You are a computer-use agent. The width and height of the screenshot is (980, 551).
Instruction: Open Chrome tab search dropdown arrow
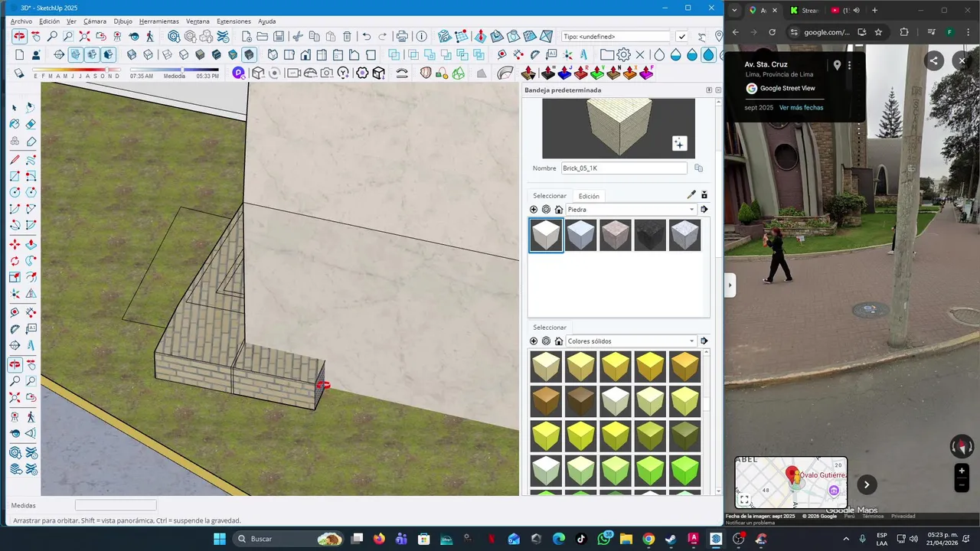pyautogui.click(x=735, y=11)
